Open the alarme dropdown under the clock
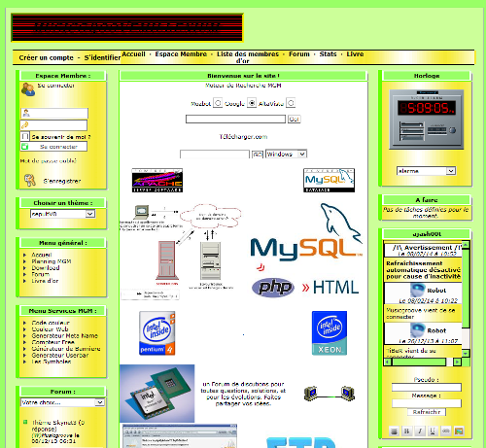 pyautogui.click(x=427, y=171)
